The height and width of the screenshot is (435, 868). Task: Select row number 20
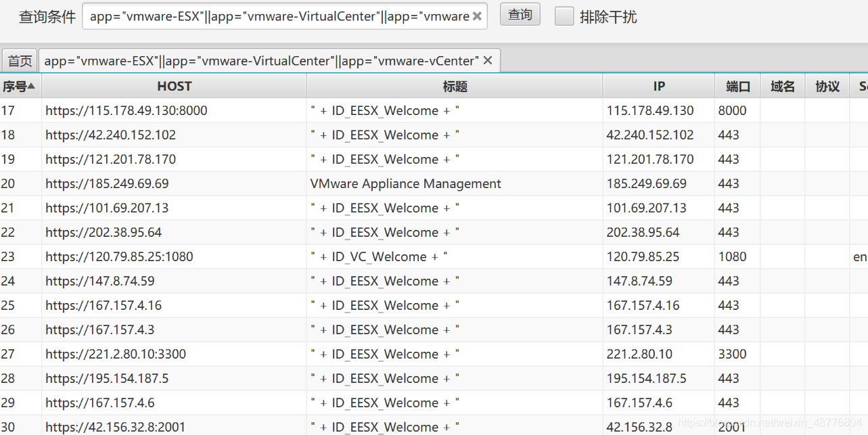[8, 183]
